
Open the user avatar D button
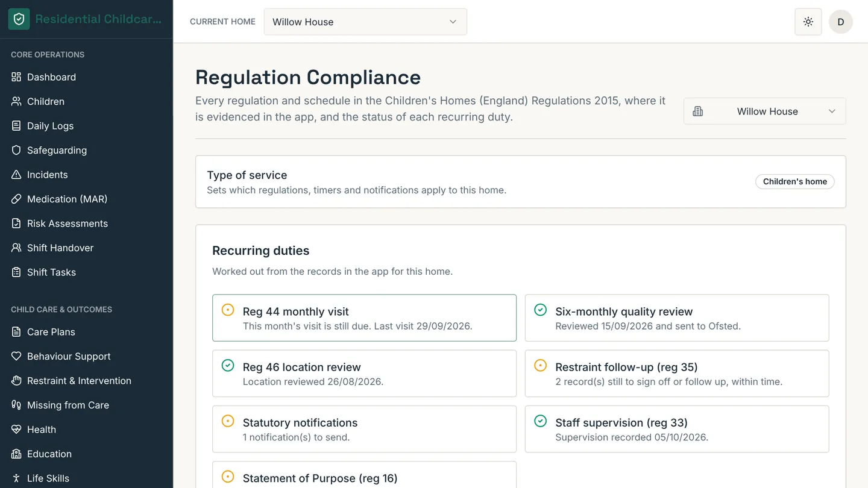[840, 22]
